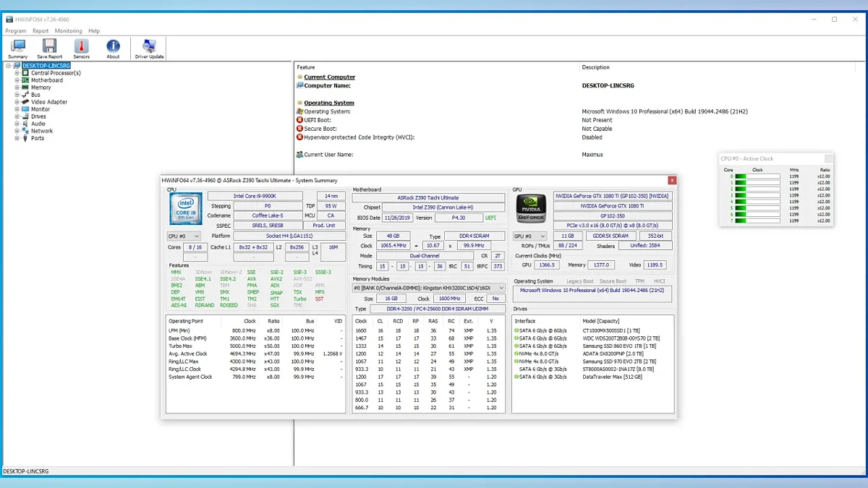
Task: Click the Core 7 clock bar
Action: [757, 221]
